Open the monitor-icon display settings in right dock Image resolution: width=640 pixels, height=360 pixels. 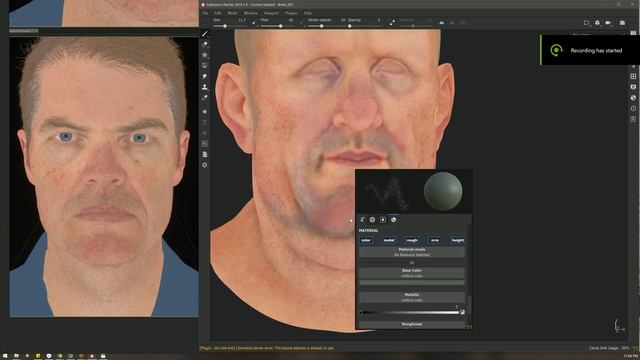pyautogui.click(x=633, y=87)
